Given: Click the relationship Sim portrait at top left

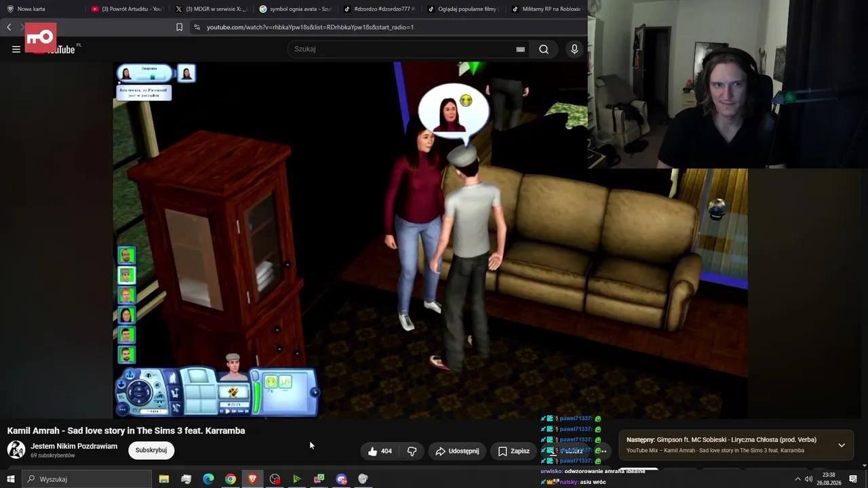Looking at the screenshot, I should (126, 74).
